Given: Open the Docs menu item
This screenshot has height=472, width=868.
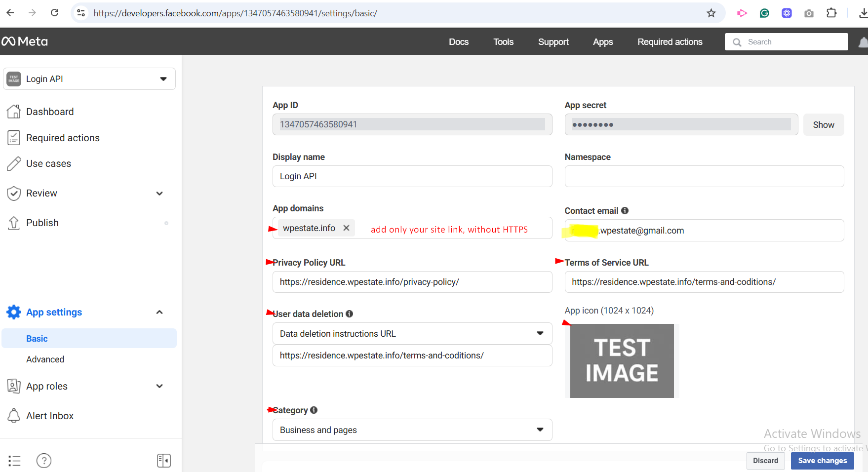Looking at the screenshot, I should 458,42.
